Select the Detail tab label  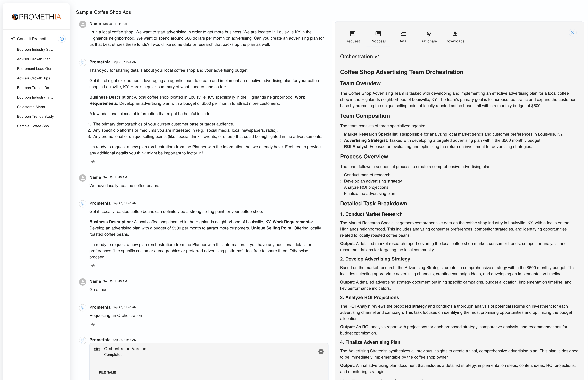[x=403, y=41]
